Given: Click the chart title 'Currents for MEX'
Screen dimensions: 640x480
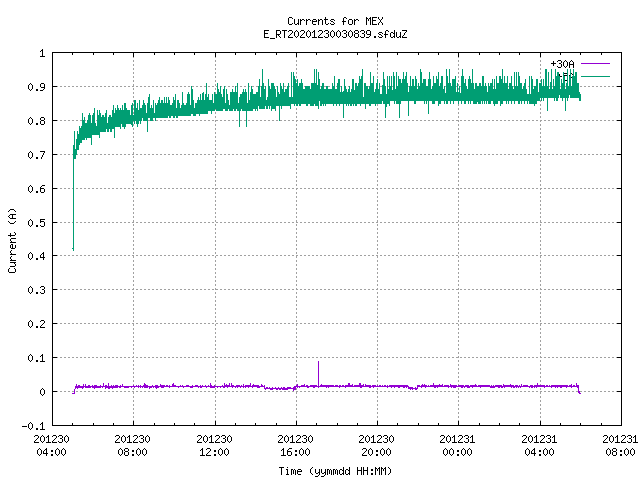Looking at the screenshot, I should coord(335,21).
